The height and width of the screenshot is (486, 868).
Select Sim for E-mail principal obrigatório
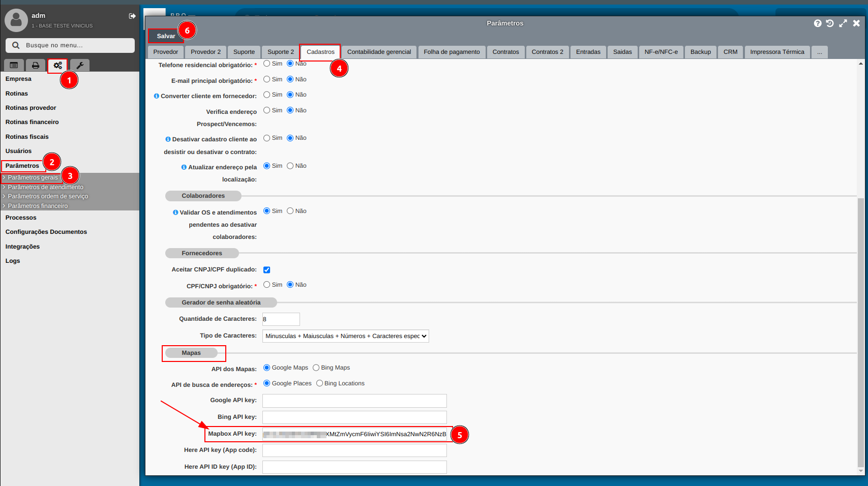pos(266,79)
